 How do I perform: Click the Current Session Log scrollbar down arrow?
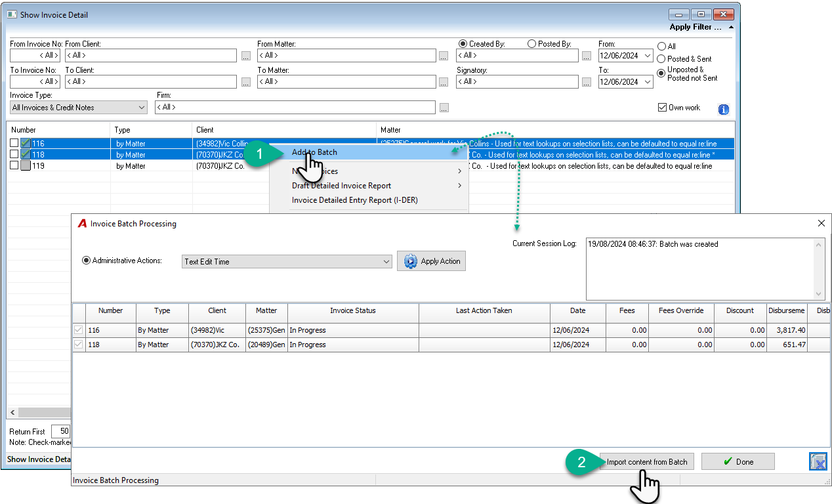pos(818,294)
